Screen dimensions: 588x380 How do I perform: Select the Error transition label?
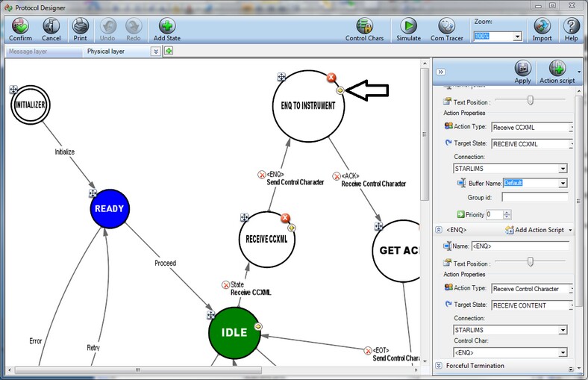click(x=36, y=341)
